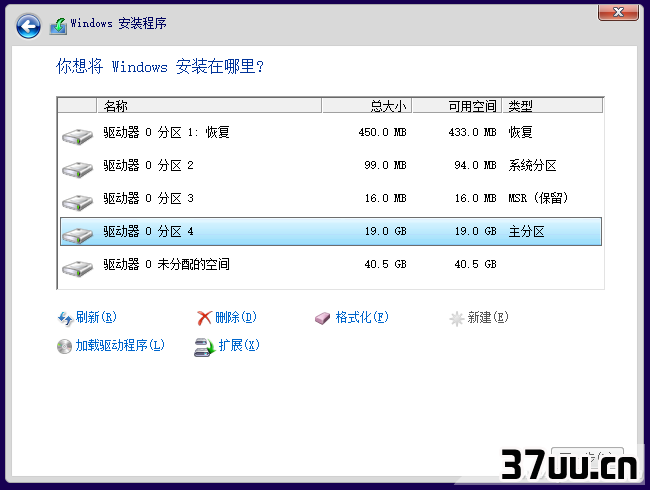Select row 驱动器 0 分区 1: 恢复
The image size is (650, 490).
(331, 133)
